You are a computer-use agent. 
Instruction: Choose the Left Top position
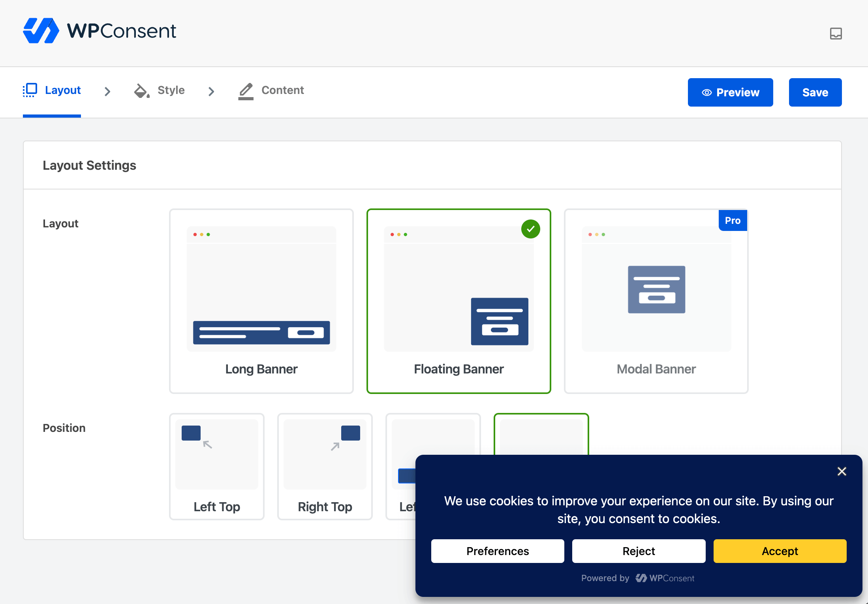coord(216,466)
